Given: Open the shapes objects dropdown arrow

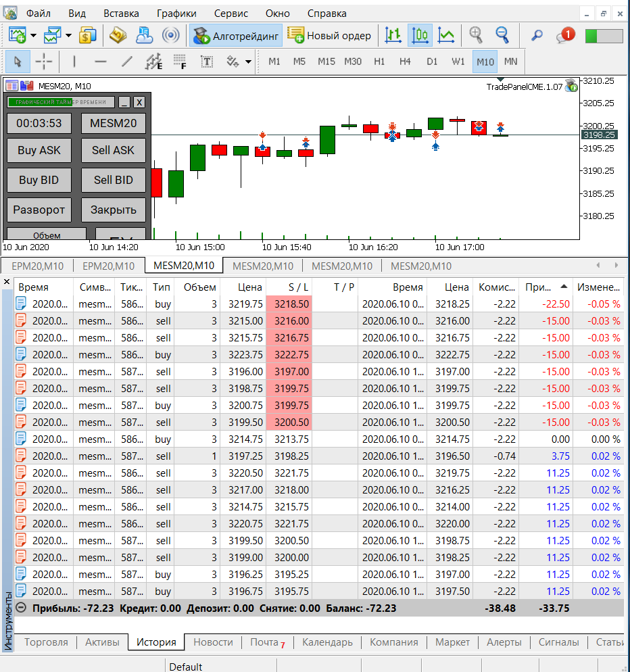Looking at the screenshot, I should [248, 62].
